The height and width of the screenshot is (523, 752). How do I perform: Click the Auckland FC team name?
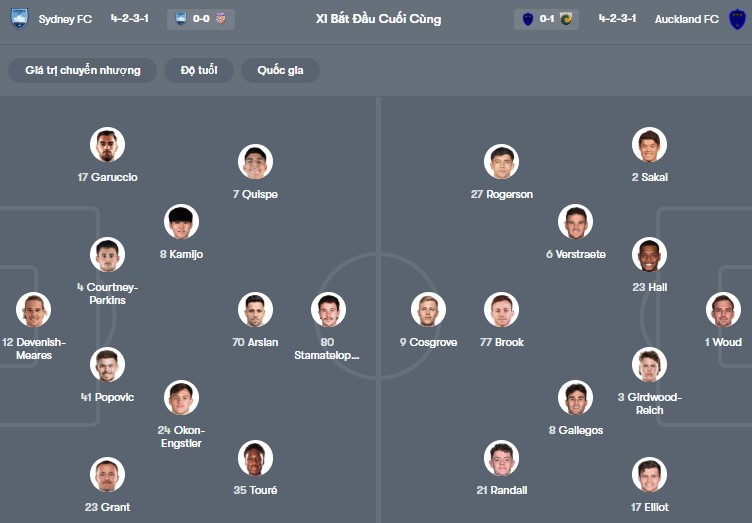(686, 18)
